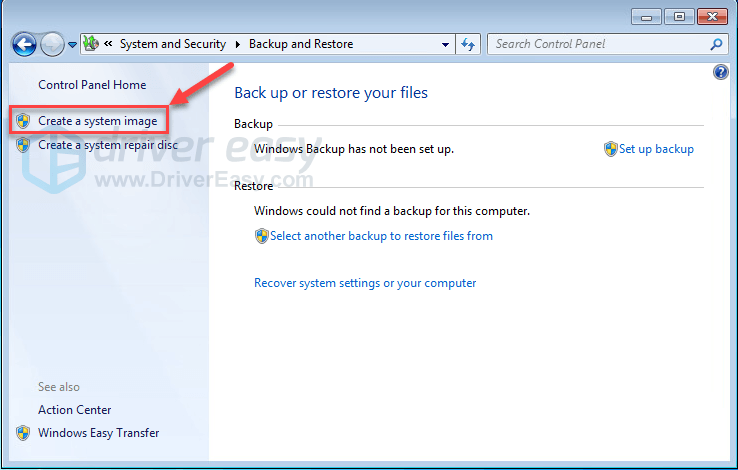This screenshot has height=470, width=738.
Task: Launch Windows Easy Transfer link
Action: [99, 433]
